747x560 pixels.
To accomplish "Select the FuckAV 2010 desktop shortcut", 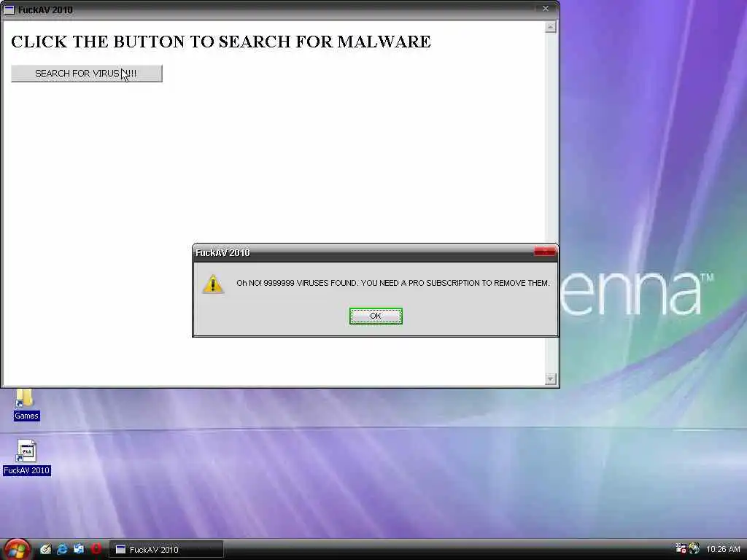I will point(27,458).
